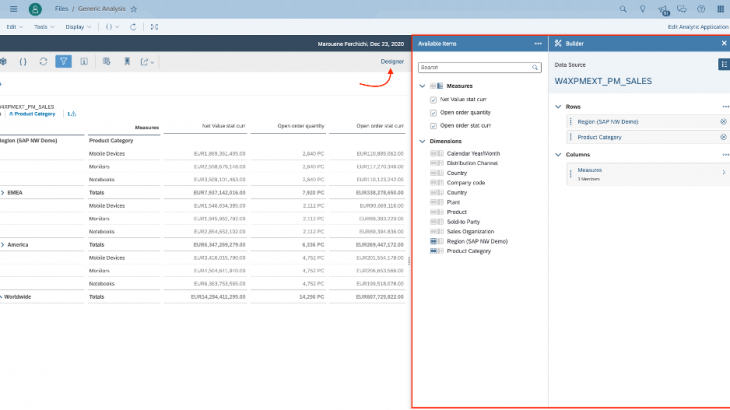Click the bookmark icon in the analysis toolbar
The image size is (730, 410).
[x=126, y=62]
